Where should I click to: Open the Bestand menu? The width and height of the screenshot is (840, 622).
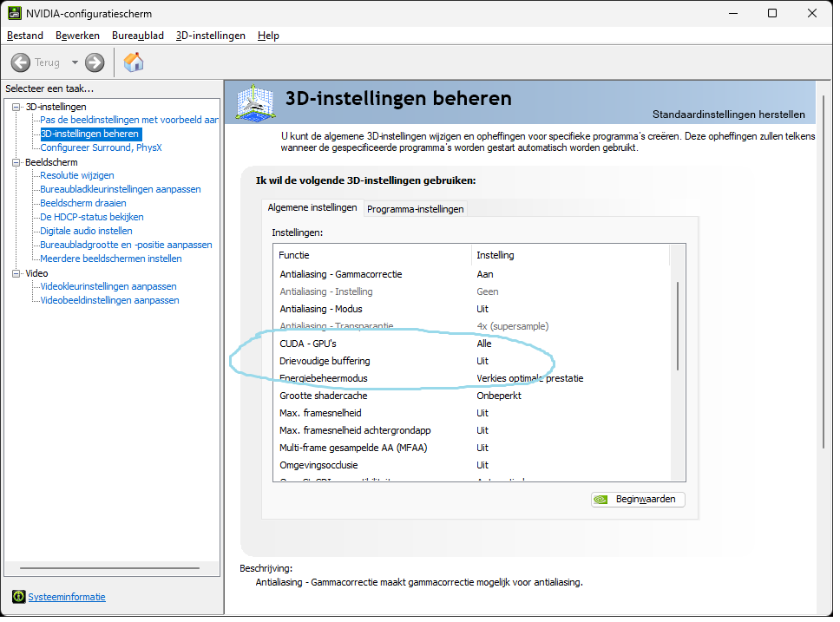pos(25,36)
